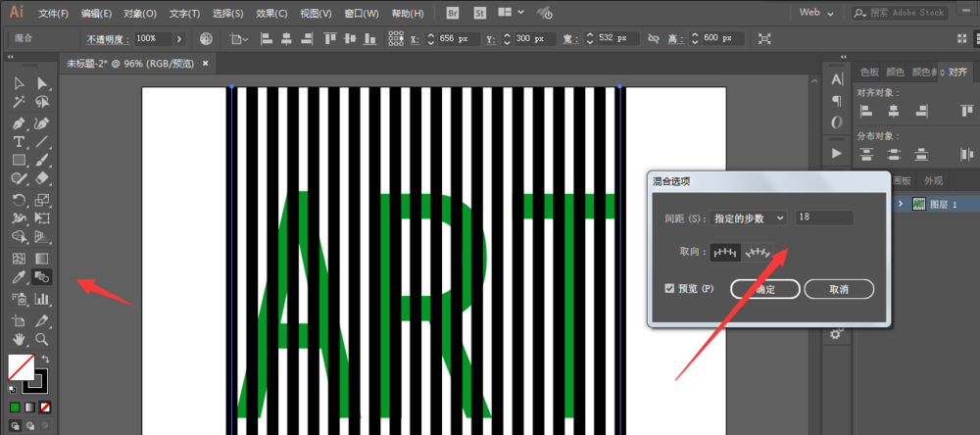Image resolution: width=980 pixels, height=435 pixels.
Task: Toggle the Preview checkbox in Blend Options
Action: coord(669,288)
